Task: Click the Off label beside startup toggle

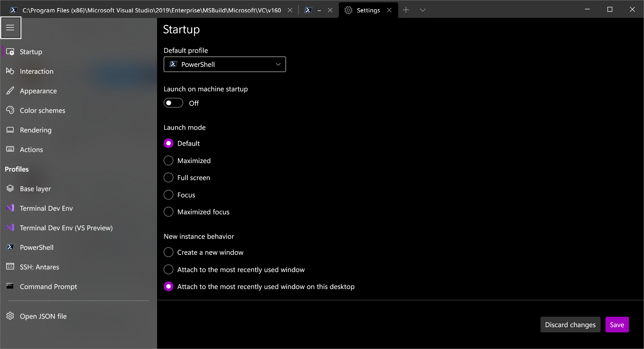Action: coord(194,103)
